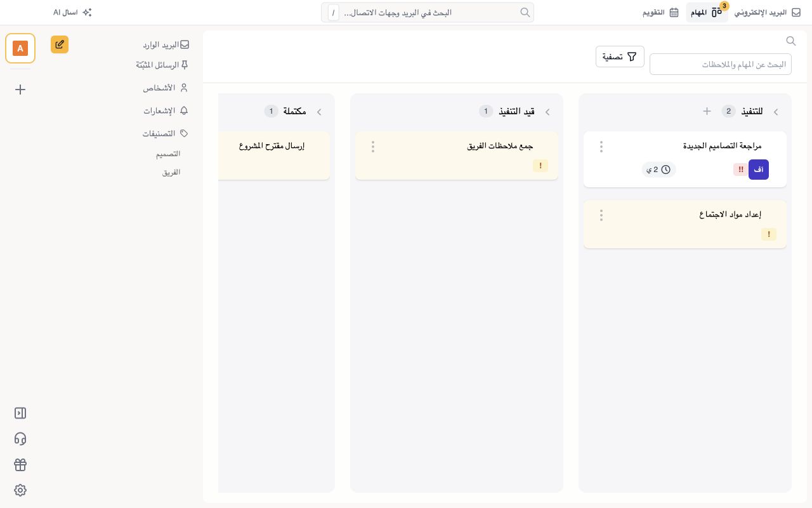Collapse the مكتملة column
Screen dimensions: 812x508
(x=319, y=112)
